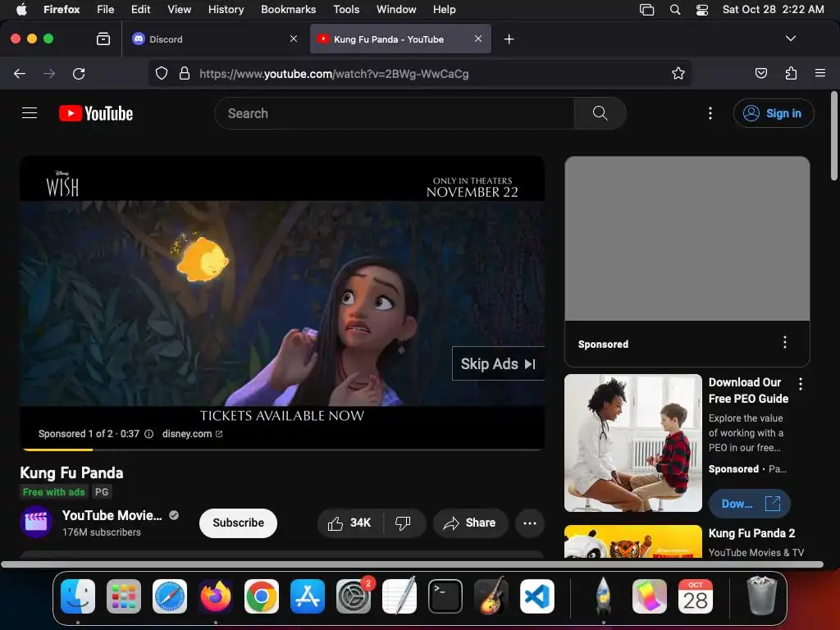Open Google Chrome from the Dock
Viewport: 840px width, 630px height.
(x=262, y=596)
